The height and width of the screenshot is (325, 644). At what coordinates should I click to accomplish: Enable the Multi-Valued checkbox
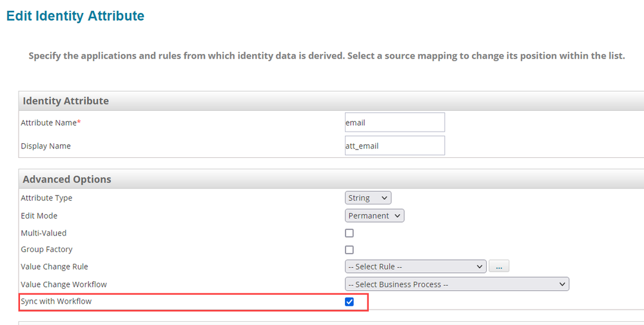tap(349, 233)
